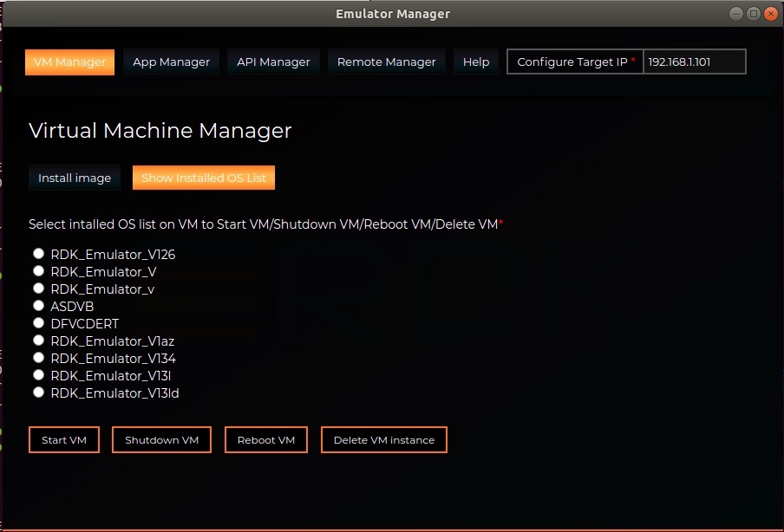Choose the ASDVB radio option

[x=38, y=306]
